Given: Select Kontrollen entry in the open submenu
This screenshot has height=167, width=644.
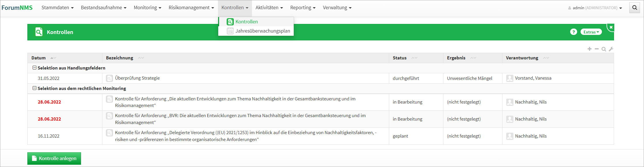Looking at the screenshot, I should point(246,22).
